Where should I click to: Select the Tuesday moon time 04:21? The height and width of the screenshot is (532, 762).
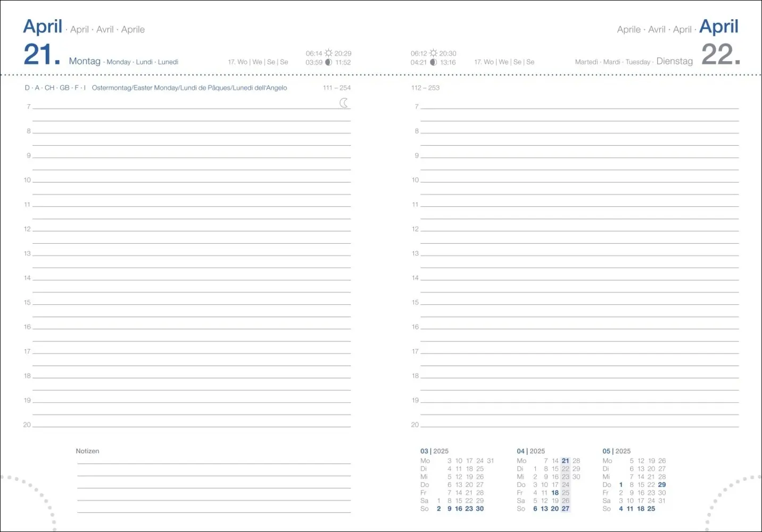coord(419,63)
